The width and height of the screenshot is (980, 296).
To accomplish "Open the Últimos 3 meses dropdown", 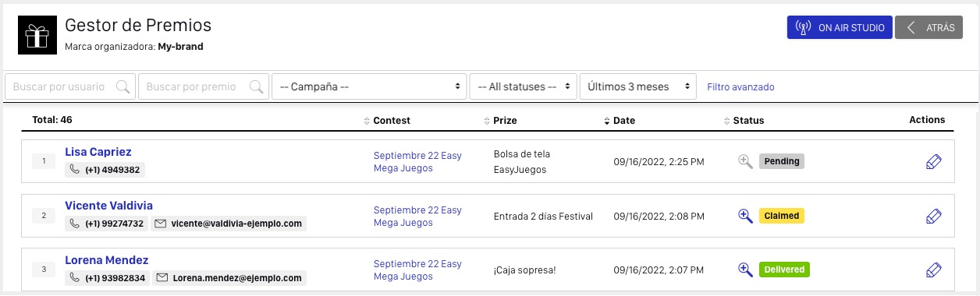I will [x=638, y=86].
